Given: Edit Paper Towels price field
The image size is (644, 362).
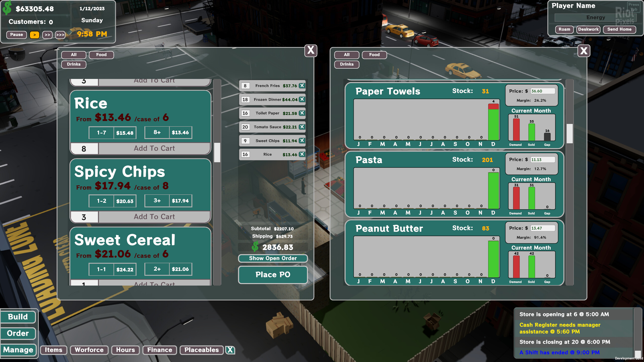Looking at the screenshot, I should 543,91.
